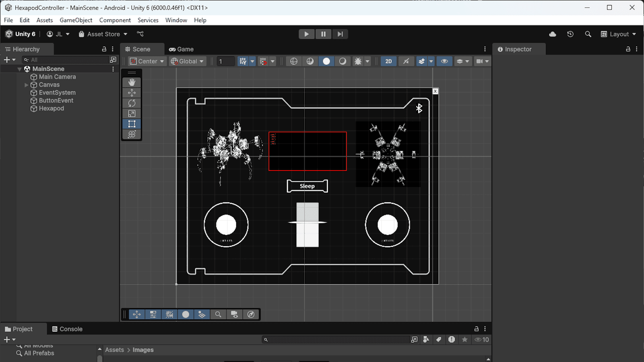644x362 pixels.
Task: Open Undo History icon
Action: (x=570, y=34)
